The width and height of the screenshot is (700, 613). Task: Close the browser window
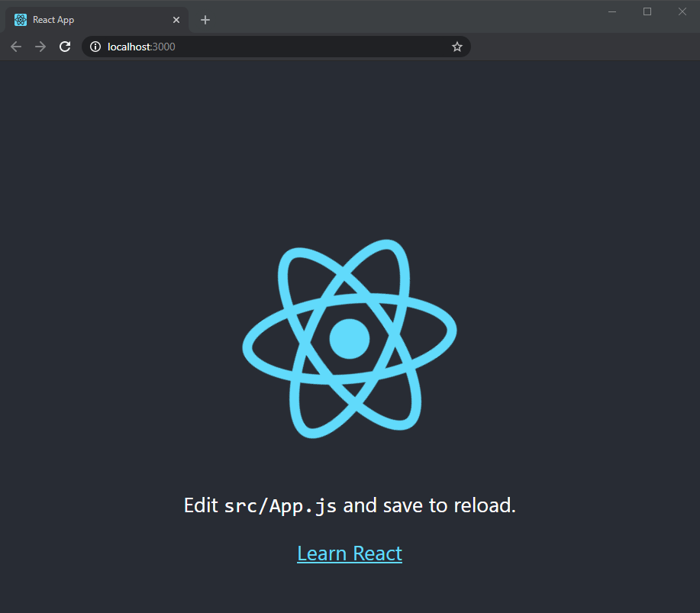click(682, 11)
